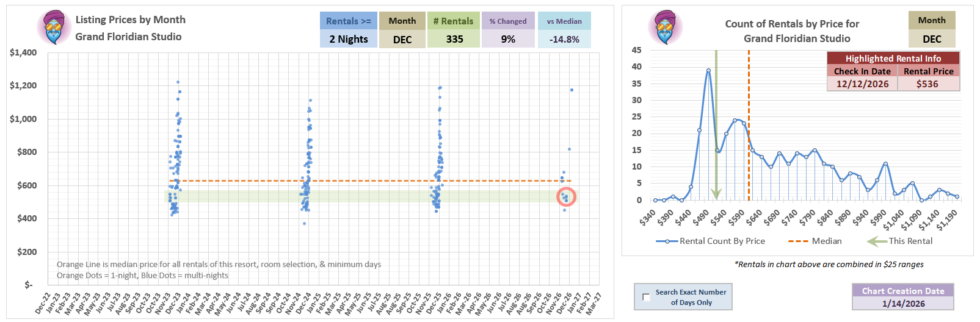Click the 9% changed value cell

point(507,39)
